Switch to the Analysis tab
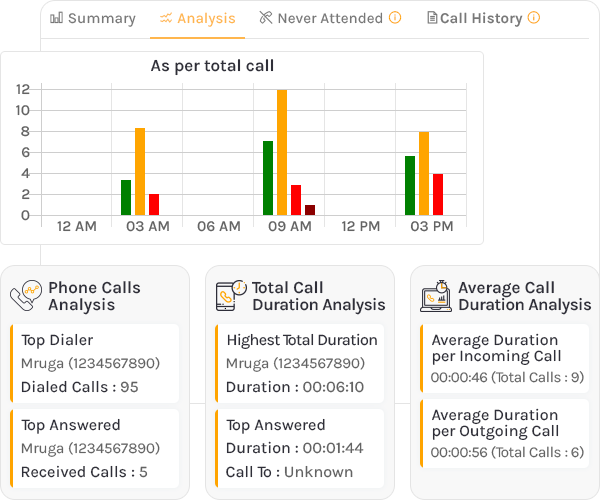The image size is (600, 500). click(197, 18)
